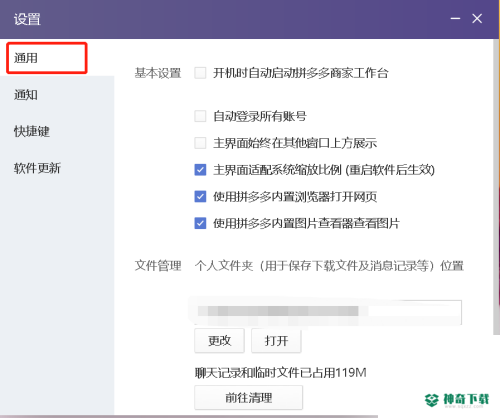The image size is (500, 418).
Task: Tick the 自动登录所有账号 checkbox
Action: pyautogui.click(x=200, y=116)
